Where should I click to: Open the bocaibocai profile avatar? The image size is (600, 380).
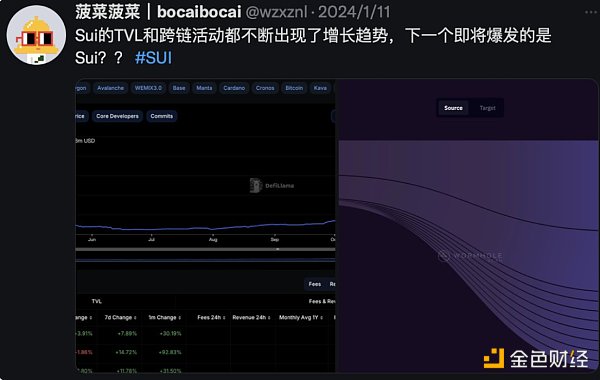[36, 35]
